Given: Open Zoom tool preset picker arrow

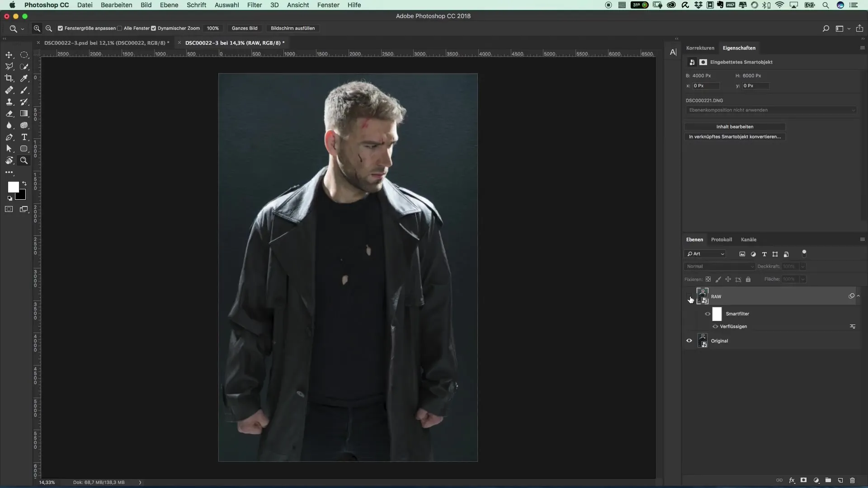Looking at the screenshot, I should click(x=22, y=29).
